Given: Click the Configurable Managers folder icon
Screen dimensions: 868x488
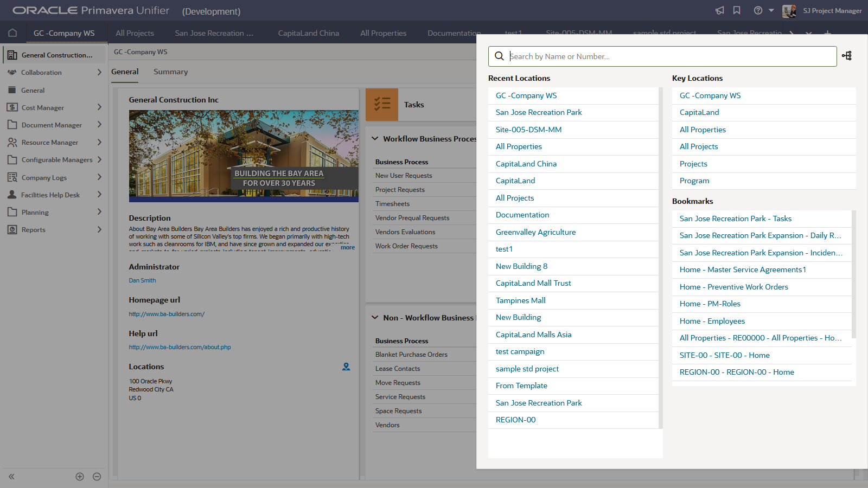Looking at the screenshot, I should click(12, 159).
